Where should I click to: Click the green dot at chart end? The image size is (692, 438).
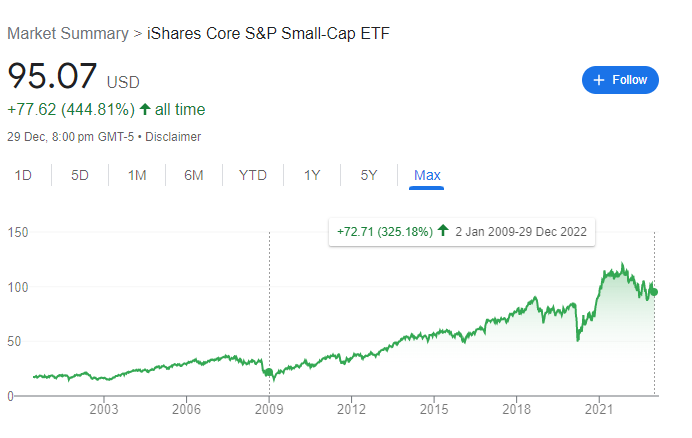click(654, 292)
